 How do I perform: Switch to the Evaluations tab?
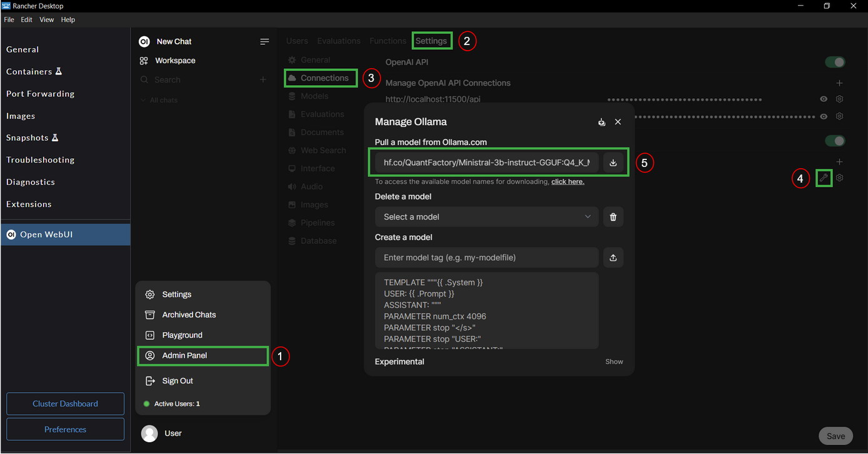point(339,41)
